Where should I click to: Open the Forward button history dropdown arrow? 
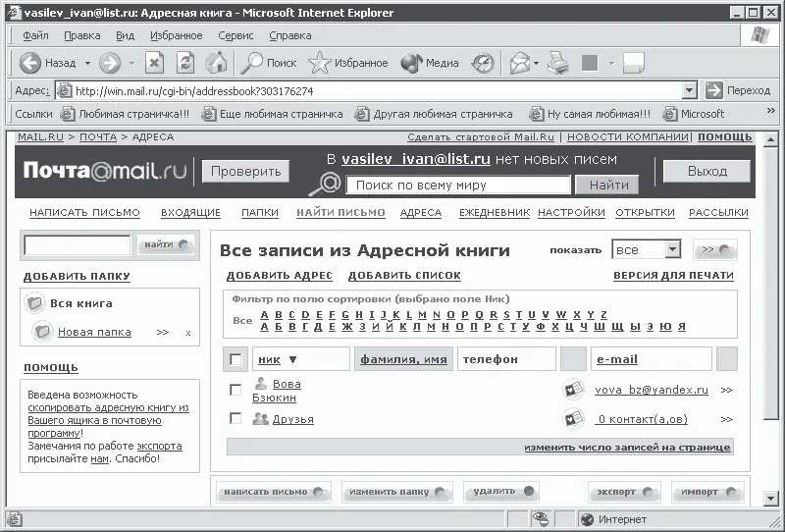click(x=131, y=63)
